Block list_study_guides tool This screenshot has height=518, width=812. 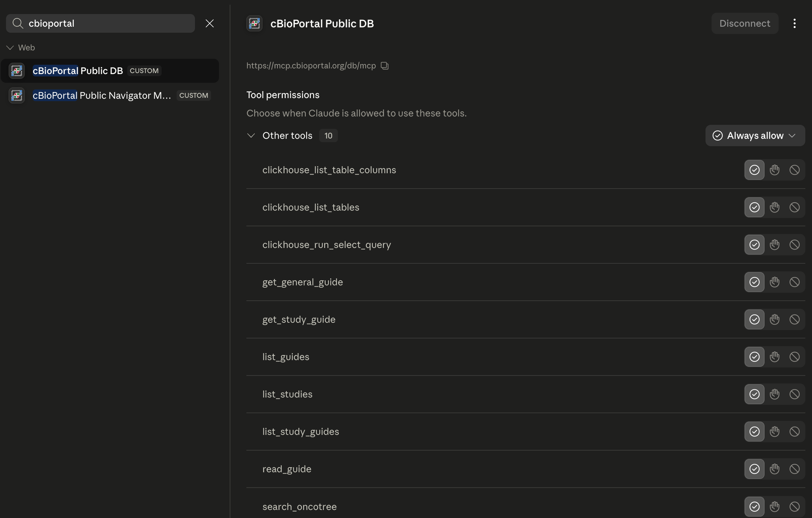[x=794, y=432]
